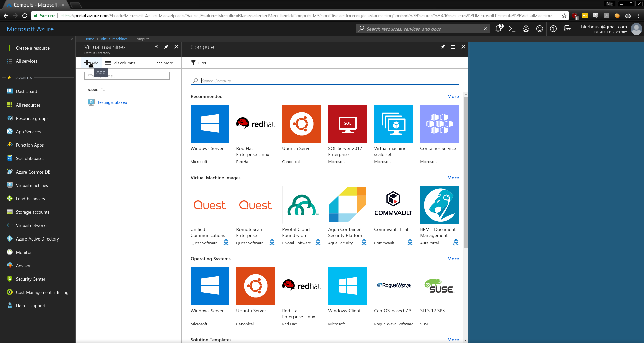Open the More menu in Virtual machines
Image resolution: width=644 pixels, height=343 pixels.
click(x=165, y=63)
